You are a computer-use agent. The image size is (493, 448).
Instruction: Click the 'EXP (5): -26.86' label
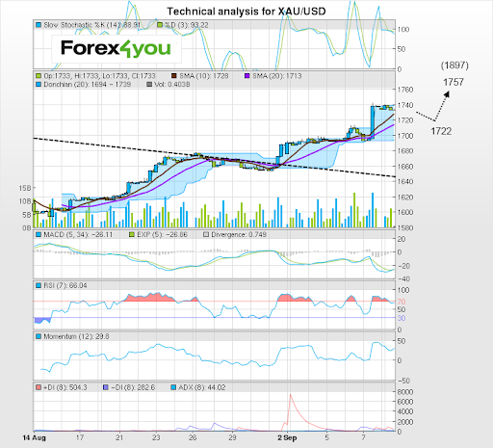(162, 235)
